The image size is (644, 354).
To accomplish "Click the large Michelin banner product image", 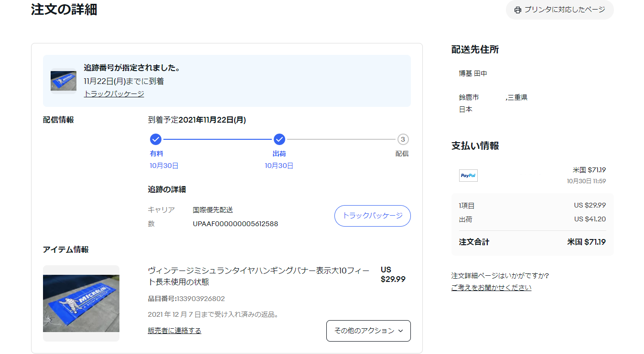I will [81, 303].
